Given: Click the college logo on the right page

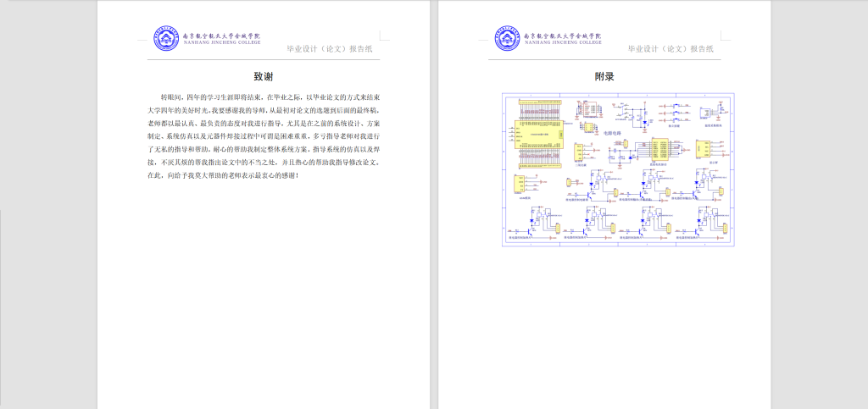Looking at the screenshot, I should (x=508, y=39).
